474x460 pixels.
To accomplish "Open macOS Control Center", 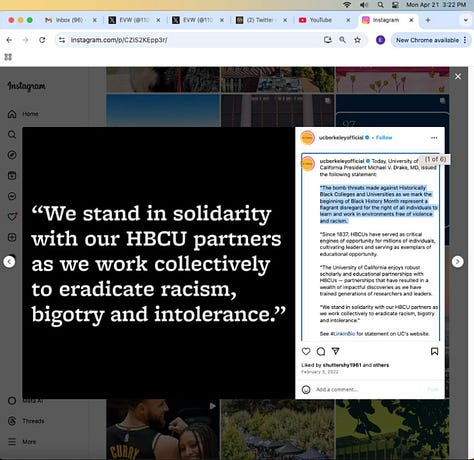I will coord(395,5).
